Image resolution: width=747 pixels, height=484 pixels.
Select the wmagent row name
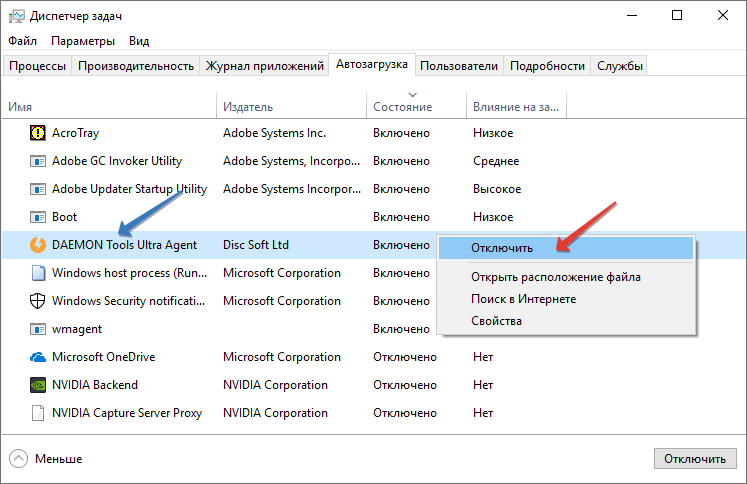click(77, 329)
